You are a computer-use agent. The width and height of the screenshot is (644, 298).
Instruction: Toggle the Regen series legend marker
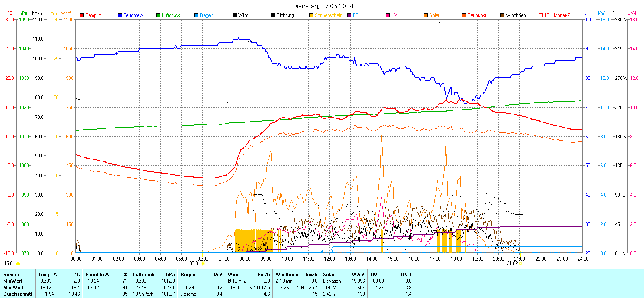pos(196,15)
